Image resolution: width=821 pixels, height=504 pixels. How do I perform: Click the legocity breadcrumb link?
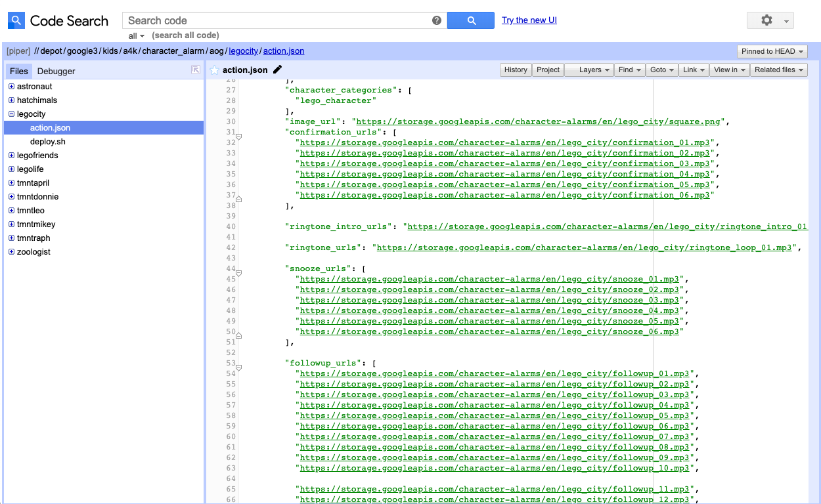click(x=244, y=51)
